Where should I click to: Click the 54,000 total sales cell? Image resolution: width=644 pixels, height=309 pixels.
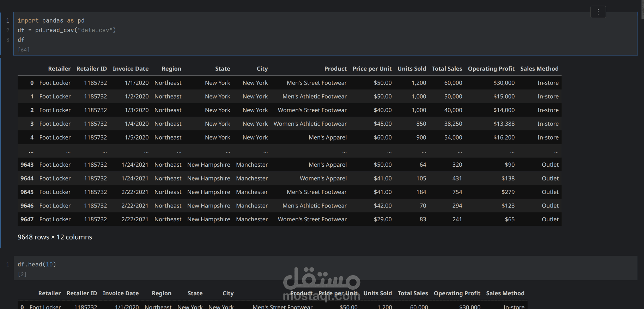click(x=453, y=138)
